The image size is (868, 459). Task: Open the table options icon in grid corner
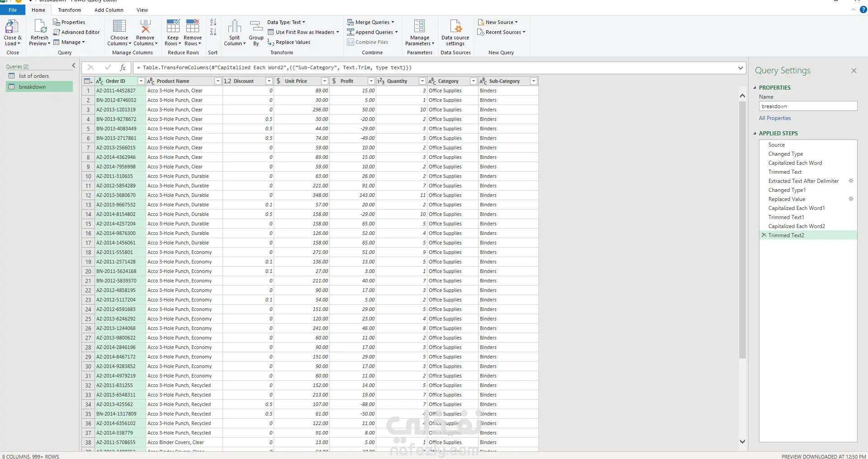click(x=88, y=81)
